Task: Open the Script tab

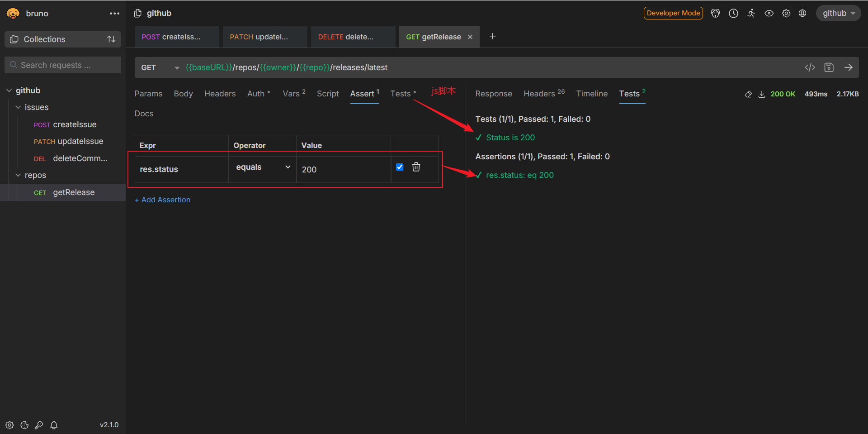Action: click(x=328, y=94)
